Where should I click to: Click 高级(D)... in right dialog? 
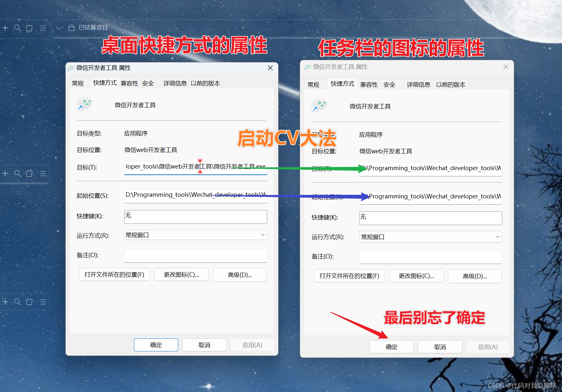[x=475, y=276]
